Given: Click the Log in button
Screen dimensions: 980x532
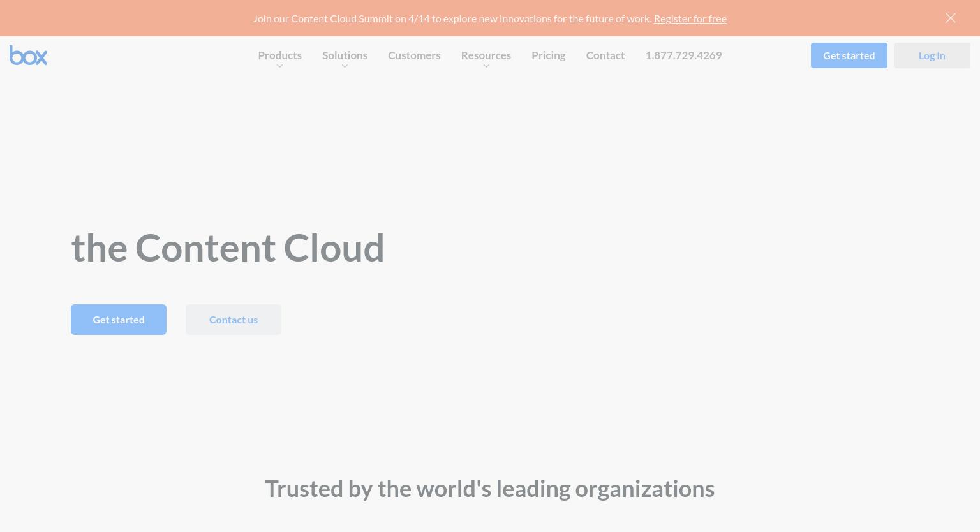Looking at the screenshot, I should (x=932, y=55).
